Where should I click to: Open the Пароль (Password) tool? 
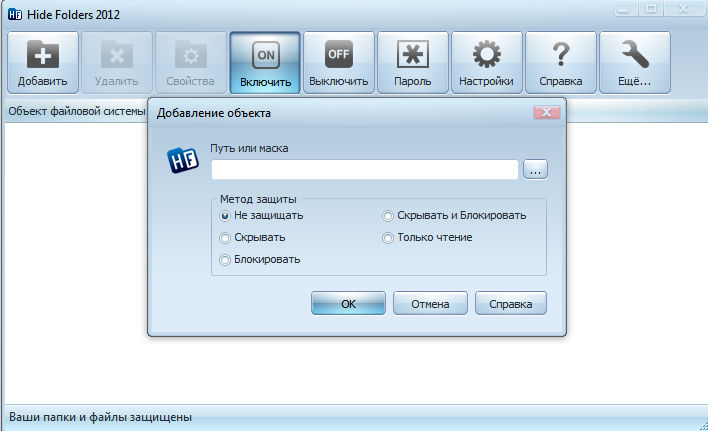pyautogui.click(x=412, y=61)
